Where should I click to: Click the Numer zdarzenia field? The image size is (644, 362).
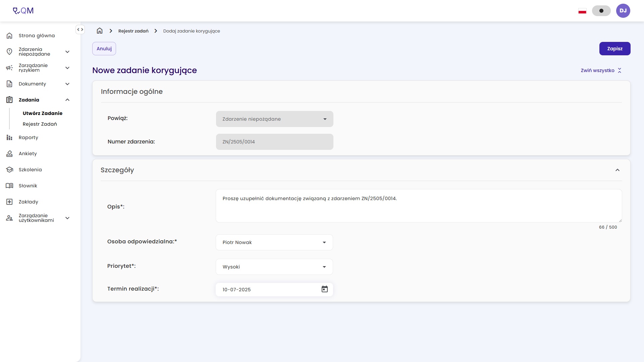[275, 142]
